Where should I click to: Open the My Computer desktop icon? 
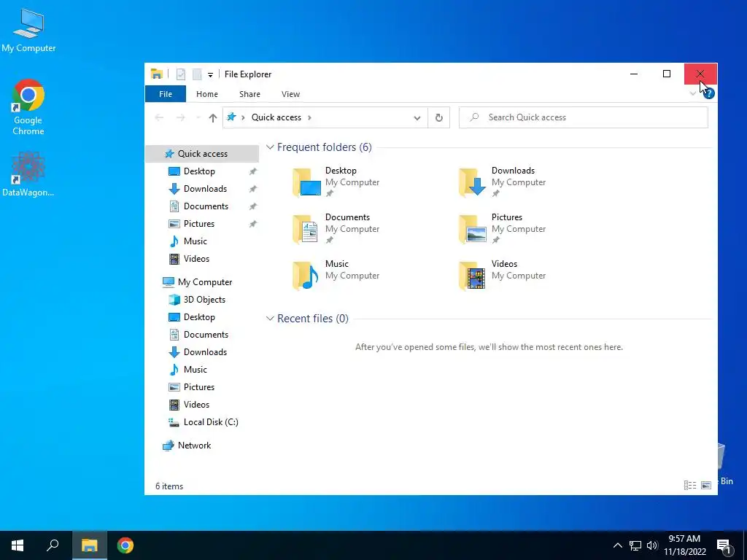click(28, 29)
